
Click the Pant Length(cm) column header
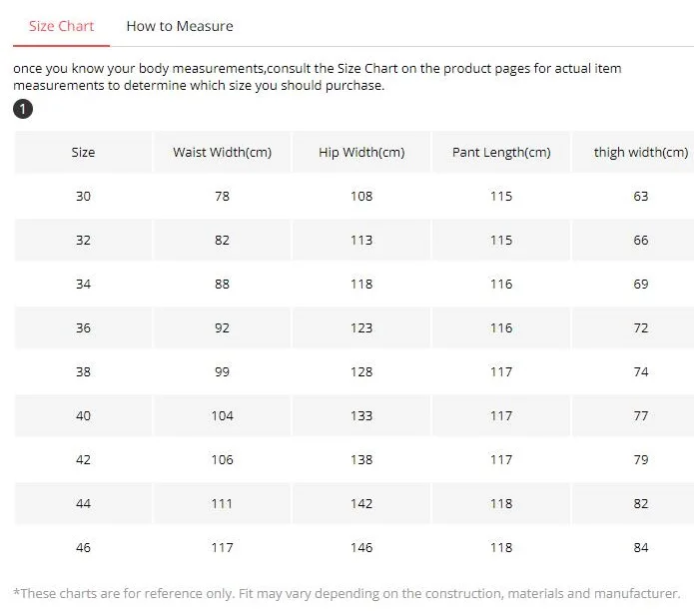click(501, 152)
